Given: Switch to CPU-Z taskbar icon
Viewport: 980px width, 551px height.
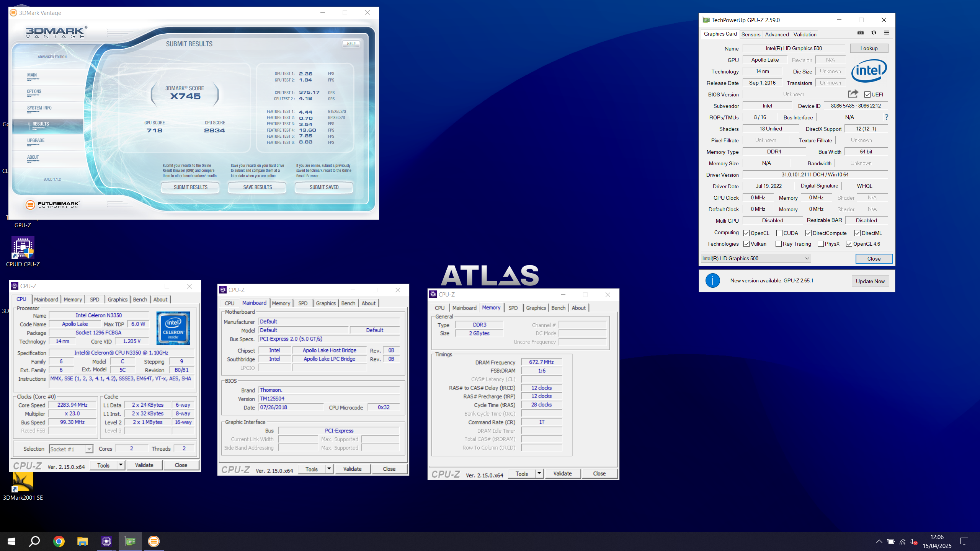Looking at the screenshot, I should coord(106,541).
